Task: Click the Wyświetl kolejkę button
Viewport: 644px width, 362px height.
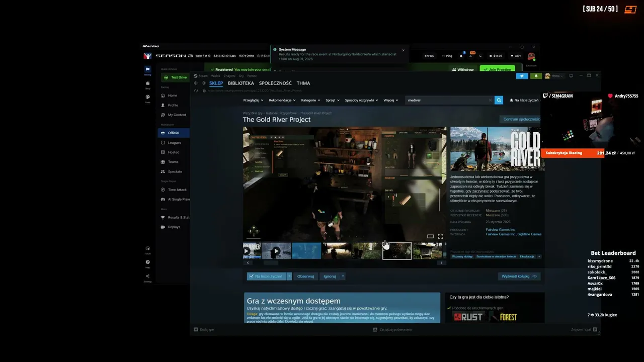Action: 519,276
